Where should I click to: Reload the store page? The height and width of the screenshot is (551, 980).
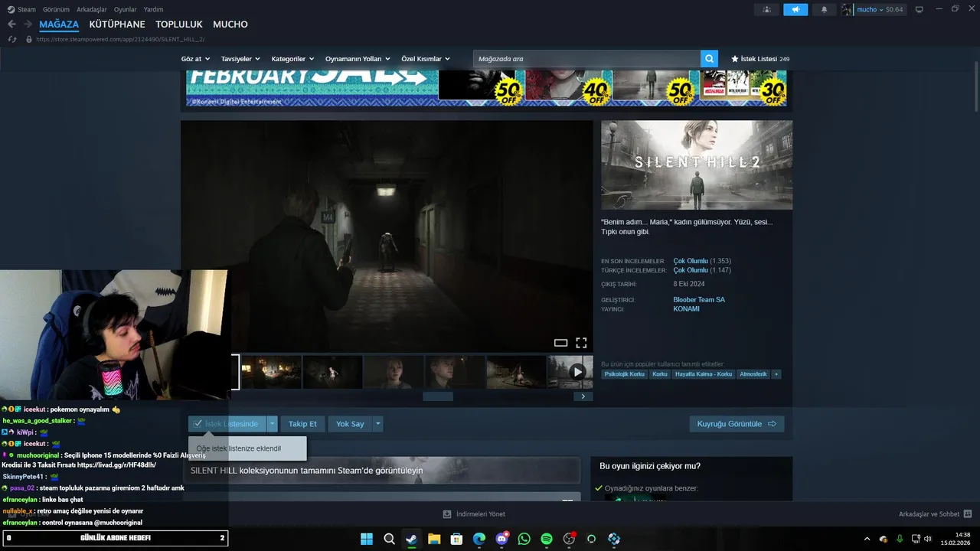coord(12,39)
